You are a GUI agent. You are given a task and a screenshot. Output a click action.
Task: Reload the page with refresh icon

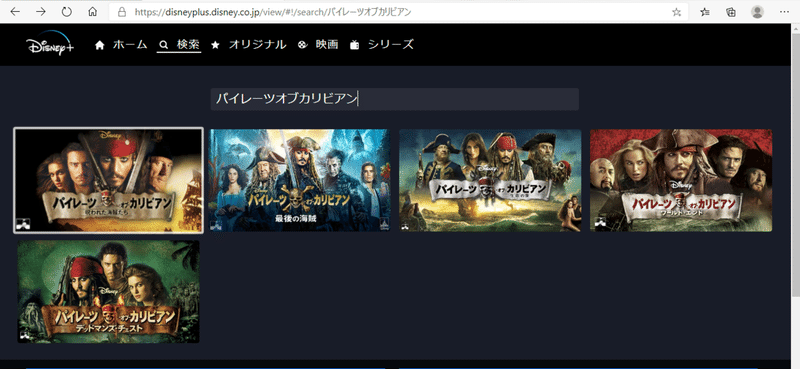pos(66,12)
